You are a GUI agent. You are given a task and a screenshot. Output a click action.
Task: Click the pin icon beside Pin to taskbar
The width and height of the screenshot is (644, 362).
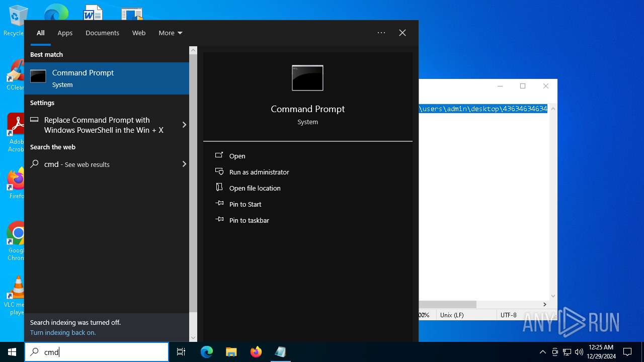click(219, 219)
